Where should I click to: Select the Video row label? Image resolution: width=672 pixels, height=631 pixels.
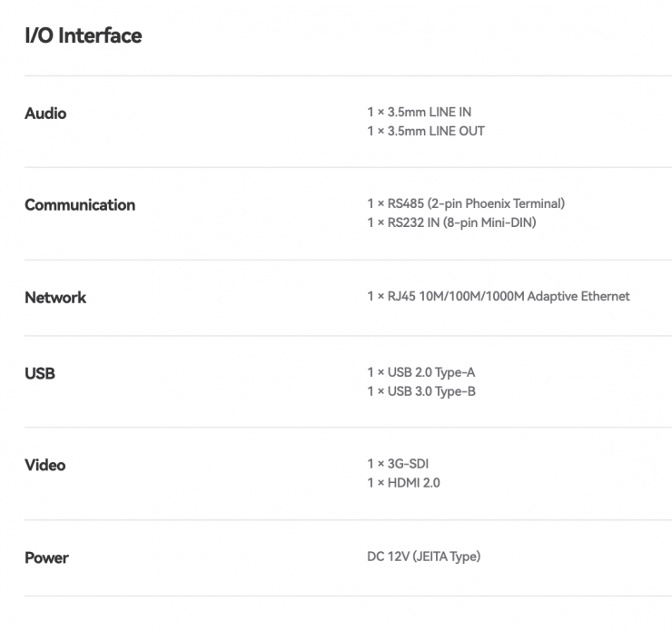pyautogui.click(x=45, y=465)
